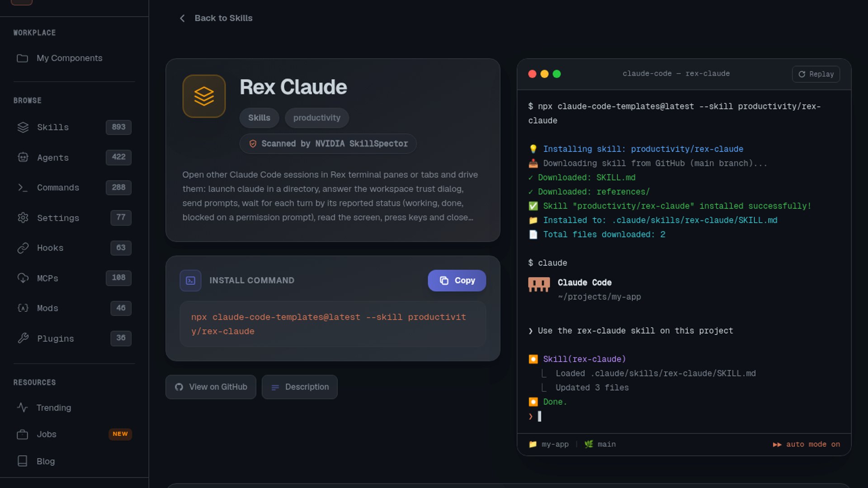Click the shield icon in the SkillSpector badge
The image size is (868, 488).
[253, 144]
